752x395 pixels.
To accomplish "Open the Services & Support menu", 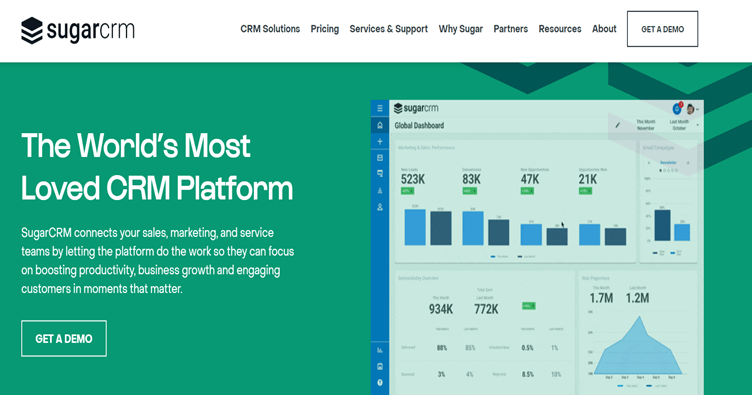I will (x=388, y=29).
